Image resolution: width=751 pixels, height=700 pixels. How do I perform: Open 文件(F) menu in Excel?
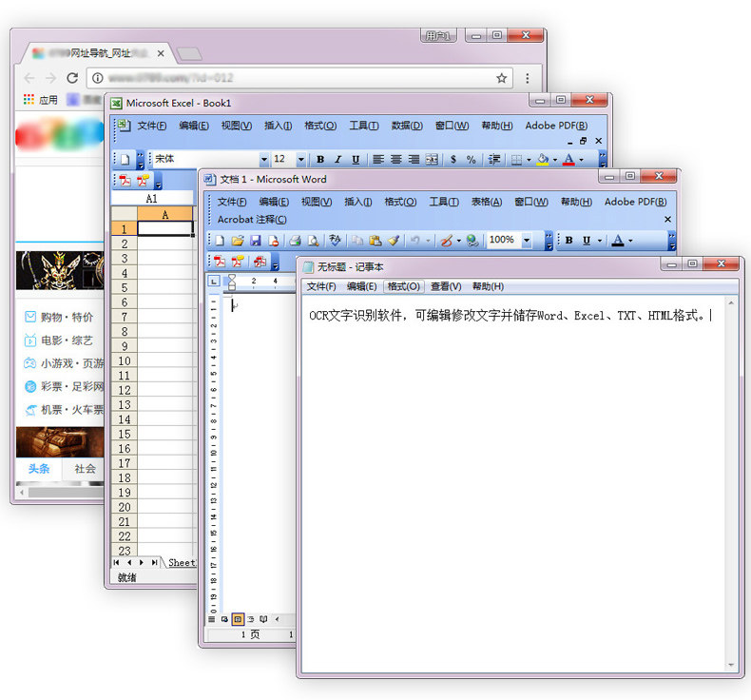click(152, 126)
